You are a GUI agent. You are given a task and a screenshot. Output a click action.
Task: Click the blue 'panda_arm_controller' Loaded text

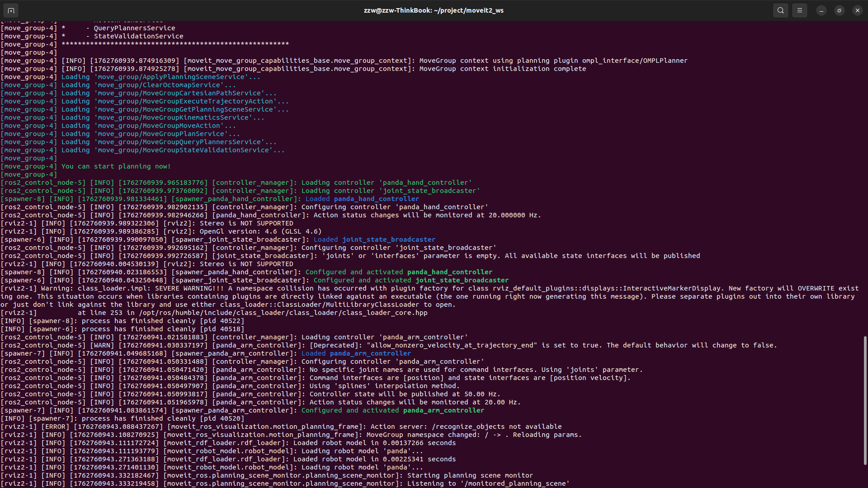click(x=370, y=353)
